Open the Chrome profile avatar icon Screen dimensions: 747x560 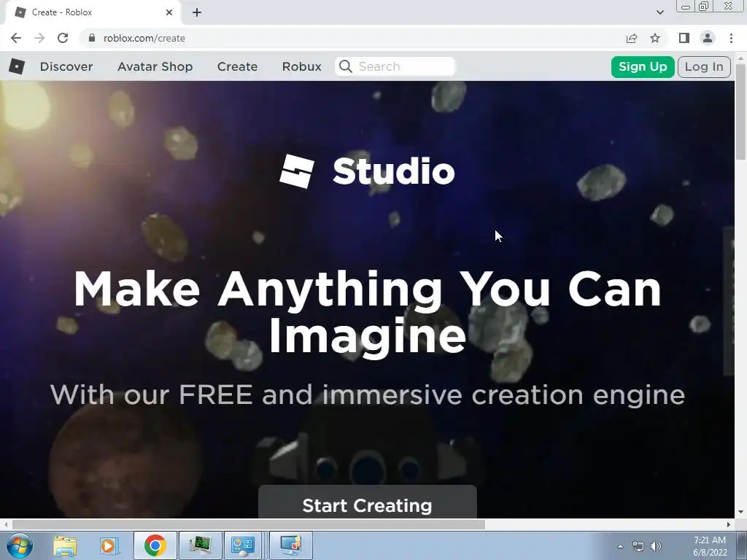click(x=708, y=38)
